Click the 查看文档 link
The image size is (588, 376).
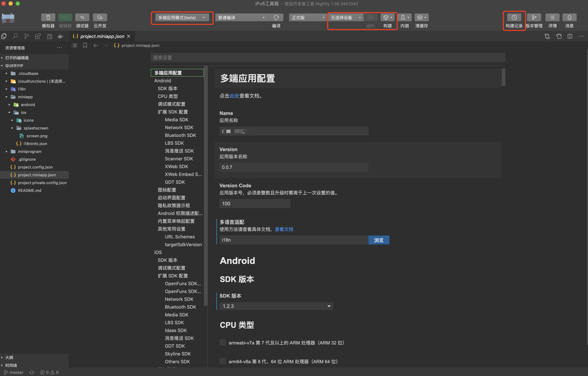284,229
